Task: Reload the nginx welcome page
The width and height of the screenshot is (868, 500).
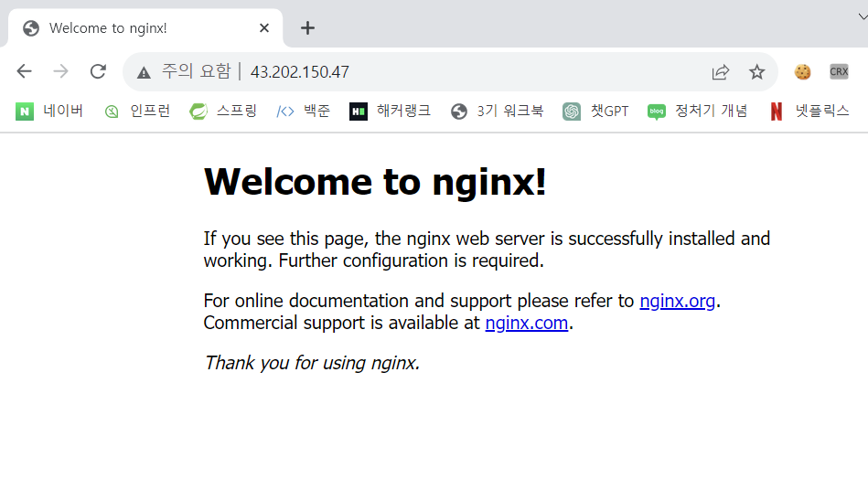Action: click(98, 71)
